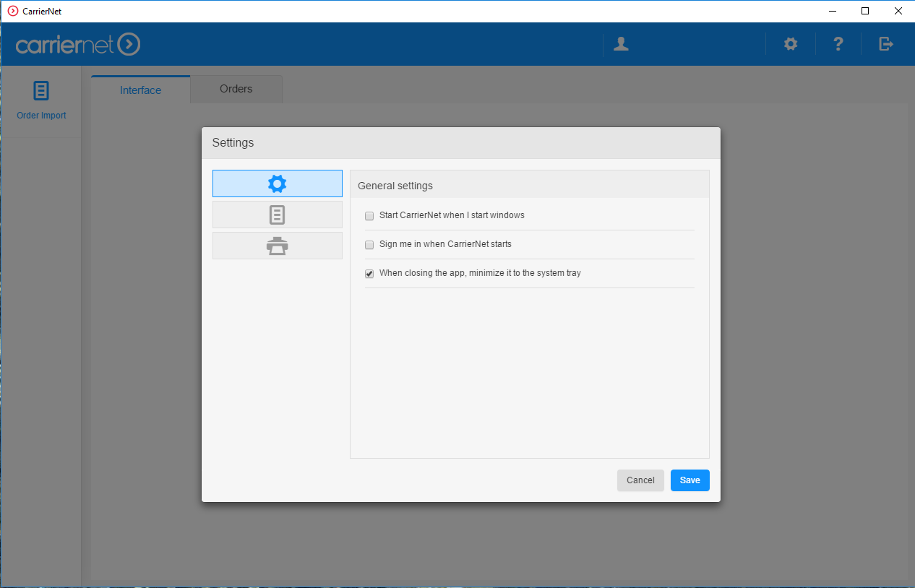Switch to the Interface tab
The height and width of the screenshot is (588, 915).
coord(141,90)
